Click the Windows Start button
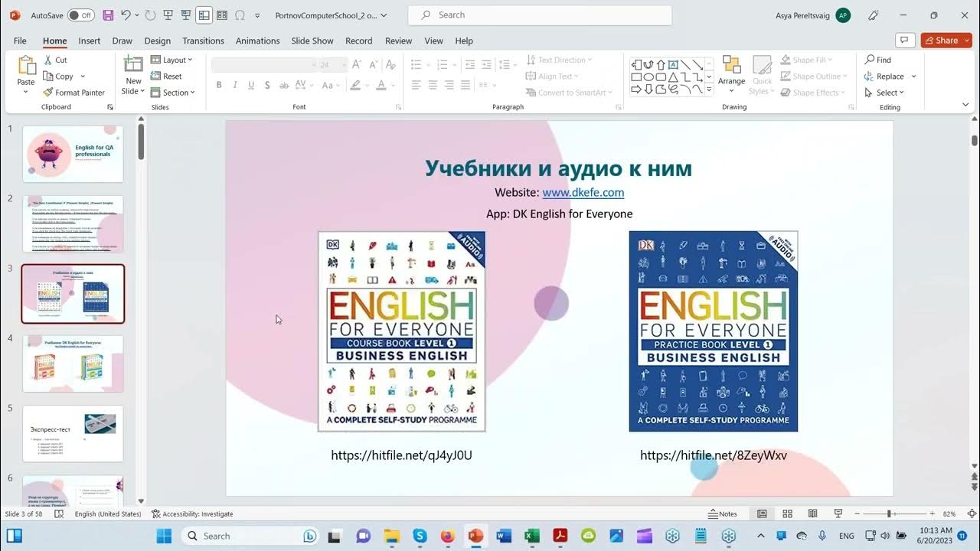This screenshot has width=980, height=551. 165,536
